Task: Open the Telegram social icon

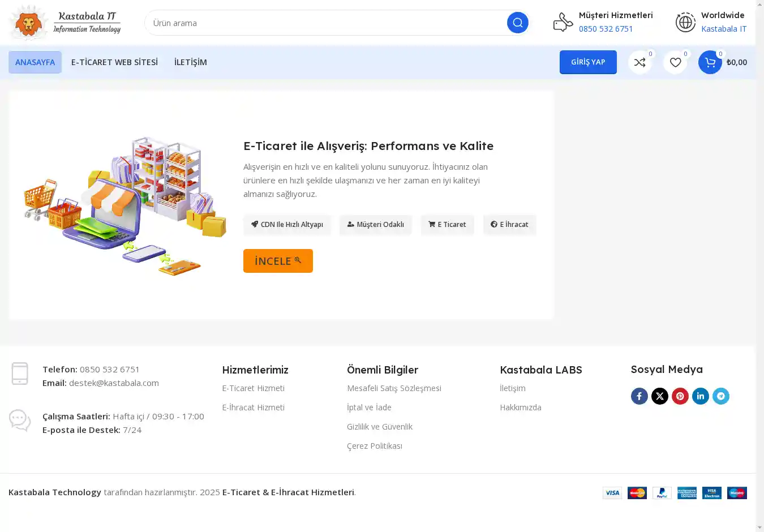Action: click(x=720, y=396)
